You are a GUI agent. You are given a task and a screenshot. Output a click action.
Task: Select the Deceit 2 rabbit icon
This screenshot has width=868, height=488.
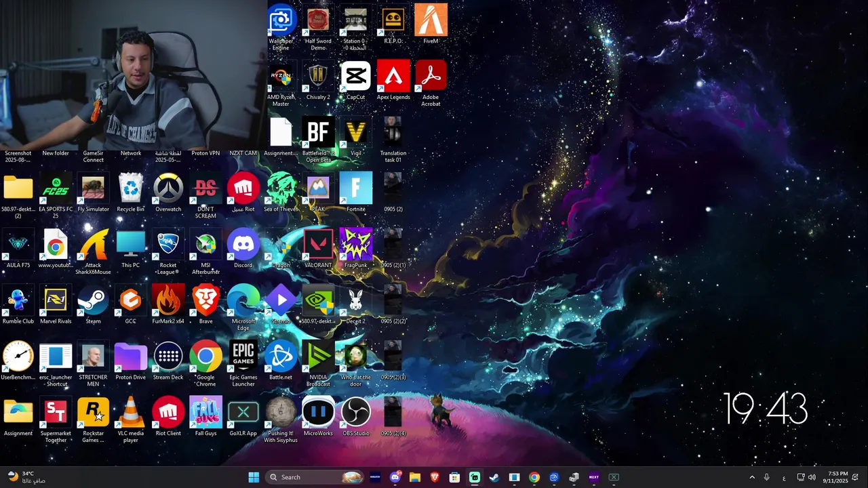pyautogui.click(x=355, y=302)
